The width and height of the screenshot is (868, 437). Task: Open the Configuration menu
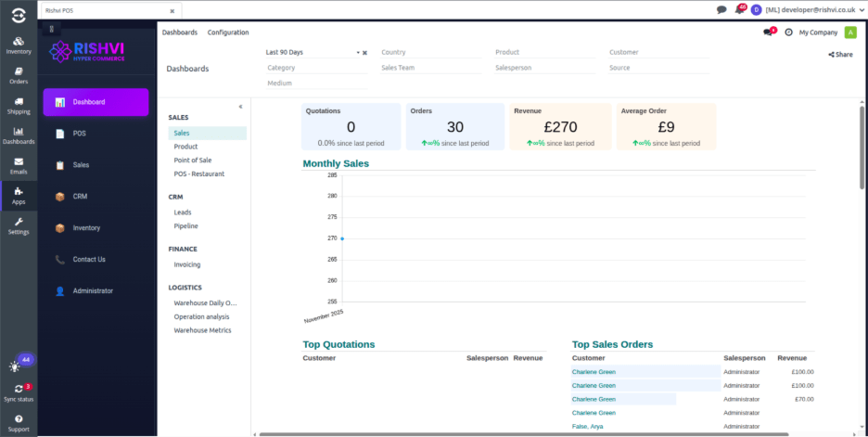click(x=227, y=32)
